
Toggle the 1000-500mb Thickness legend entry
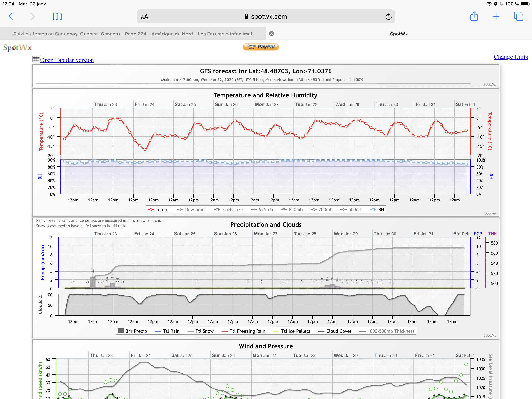coord(387,331)
